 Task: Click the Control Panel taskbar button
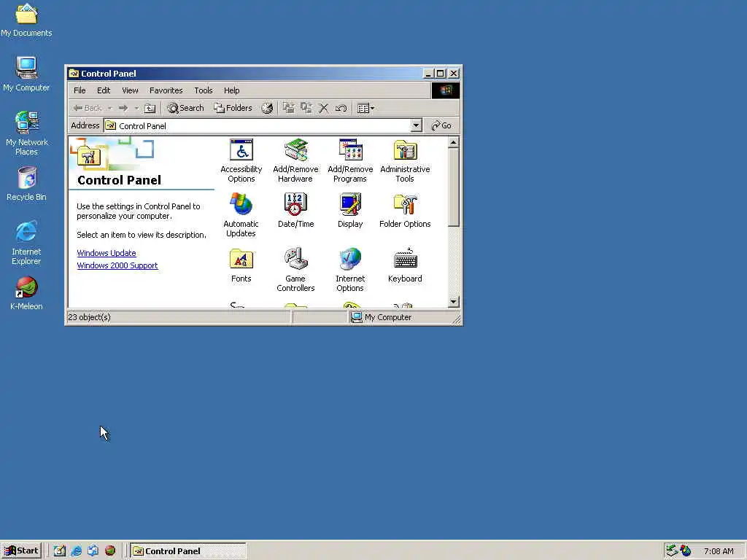pos(188,551)
